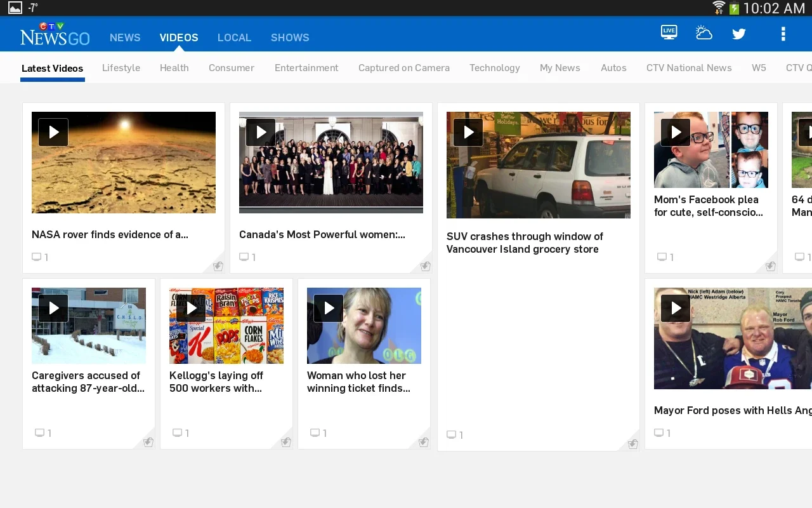Screen dimensions: 812x508
Task: Tap the white SUV crash thumbnail
Action: click(x=539, y=165)
